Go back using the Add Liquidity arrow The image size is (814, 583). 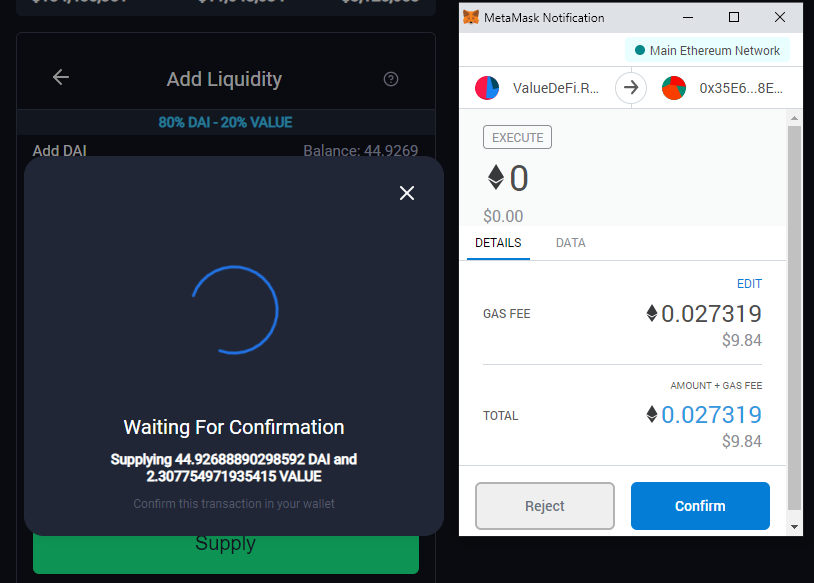[x=61, y=77]
